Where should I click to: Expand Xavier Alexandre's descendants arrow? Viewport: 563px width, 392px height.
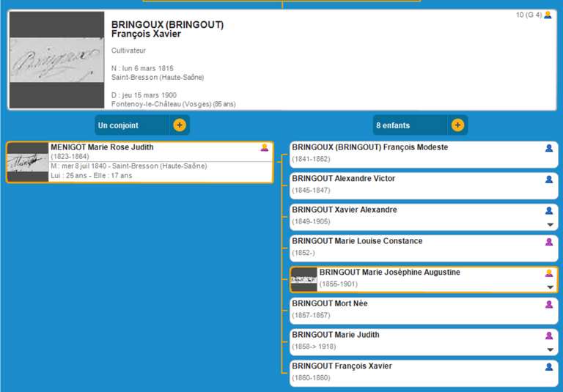[550, 225]
